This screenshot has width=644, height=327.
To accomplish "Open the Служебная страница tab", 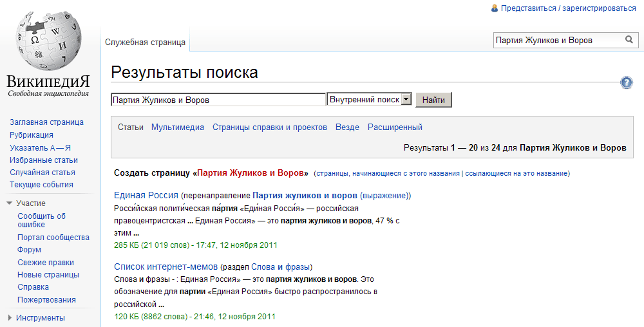I will click(x=145, y=42).
